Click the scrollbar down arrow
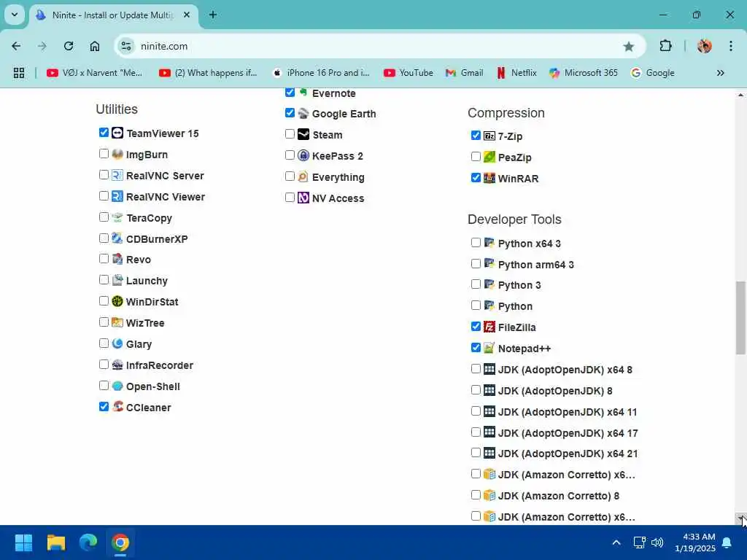 pos(740,518)
